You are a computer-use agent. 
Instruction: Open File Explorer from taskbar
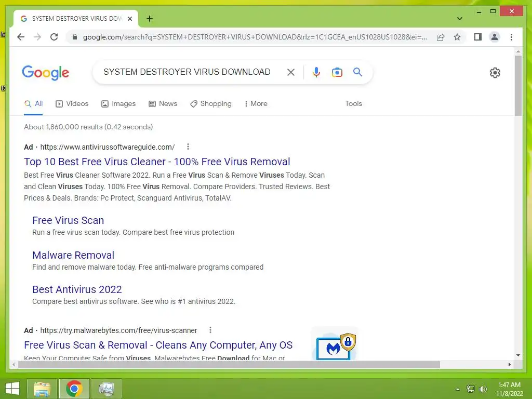[42, 389]
